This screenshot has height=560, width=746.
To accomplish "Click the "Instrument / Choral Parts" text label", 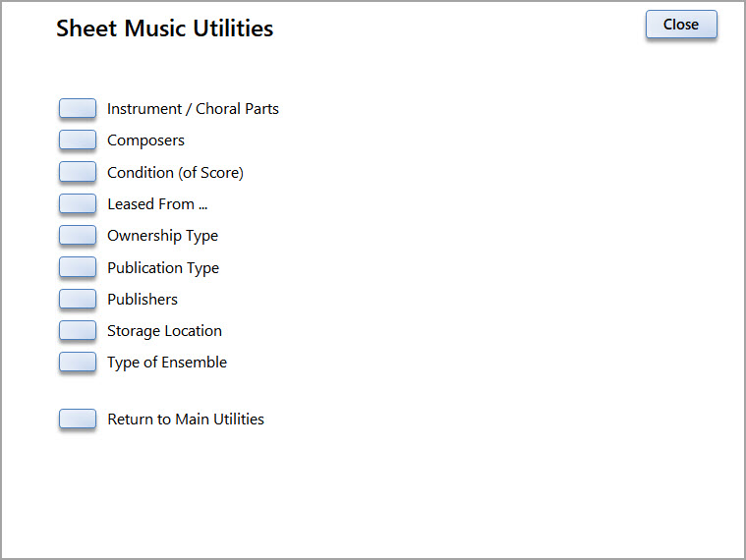I will pos(193,109).
